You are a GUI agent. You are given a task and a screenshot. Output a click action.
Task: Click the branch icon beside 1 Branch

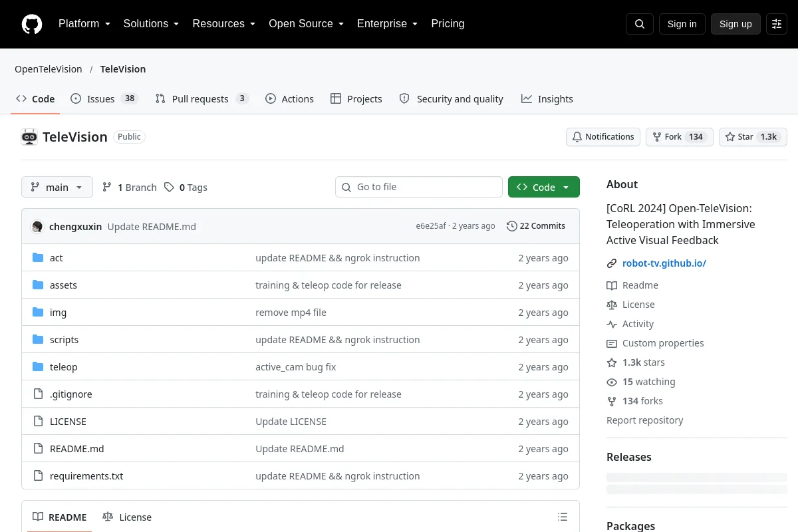click(107, 188)
